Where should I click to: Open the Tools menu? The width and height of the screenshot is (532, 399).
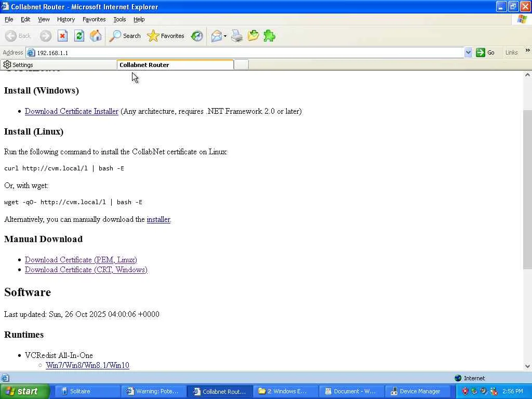click(119, 19)
